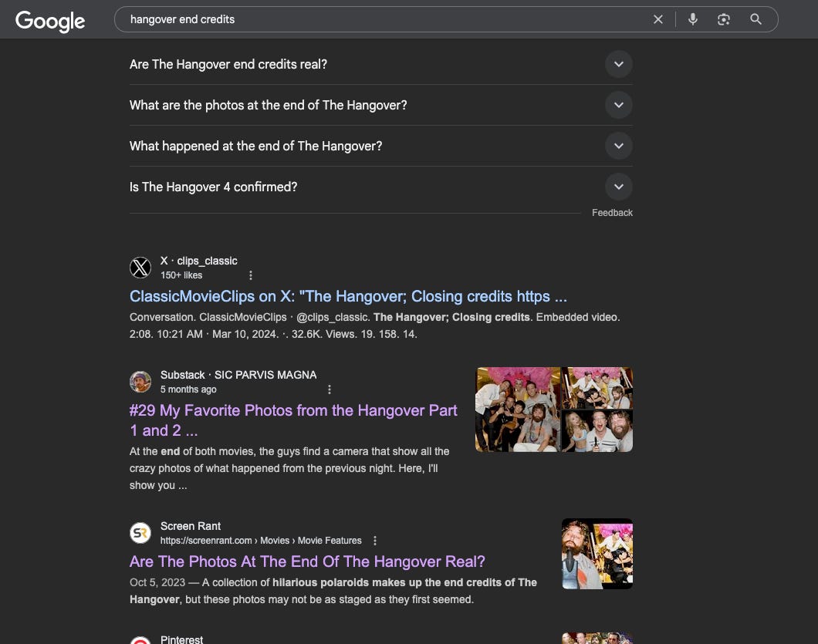Click the Google logo
Viewport: 818px width, 644px height.
pos(50,21)
